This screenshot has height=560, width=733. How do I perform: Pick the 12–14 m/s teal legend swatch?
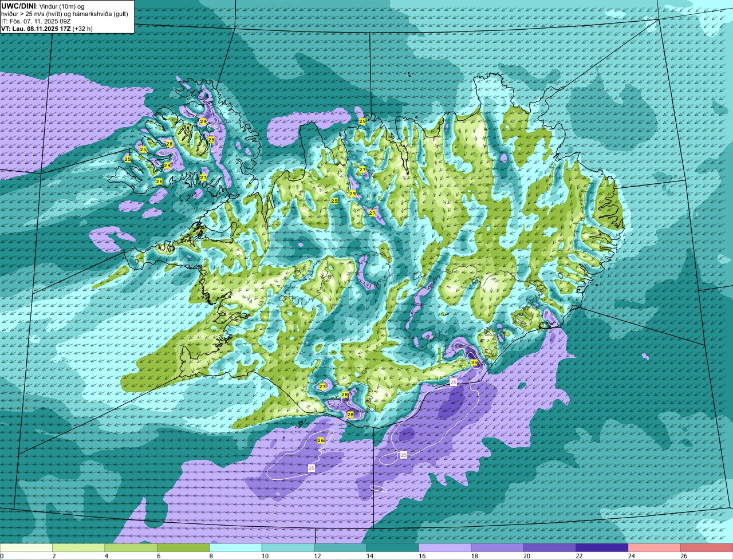(340, 547)
